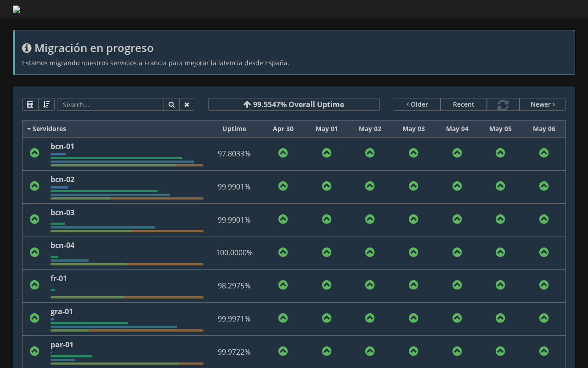Screen dimensions: 588x368
Task: Click the May 02 column header
Action: pyautogui.click(x=370, y=129)
